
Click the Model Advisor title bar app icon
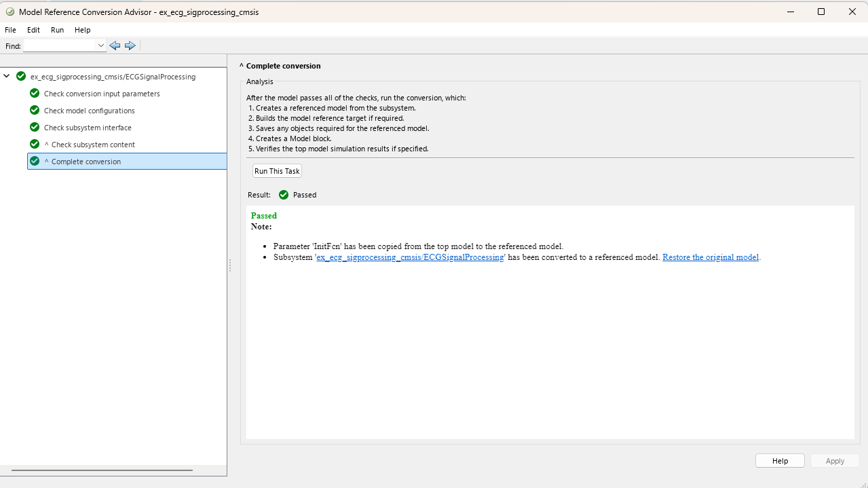coord(10,12)
